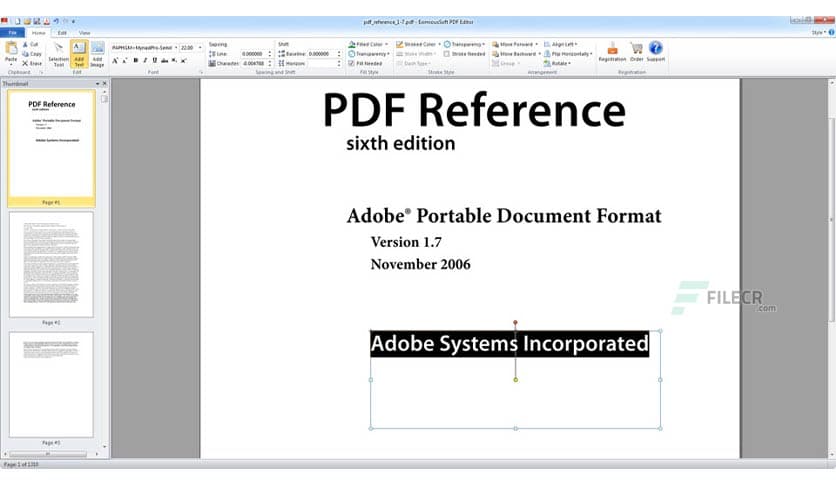Switch to the View ribbon tab
This screenshot has width=836, height=484.
pos(84,33)
